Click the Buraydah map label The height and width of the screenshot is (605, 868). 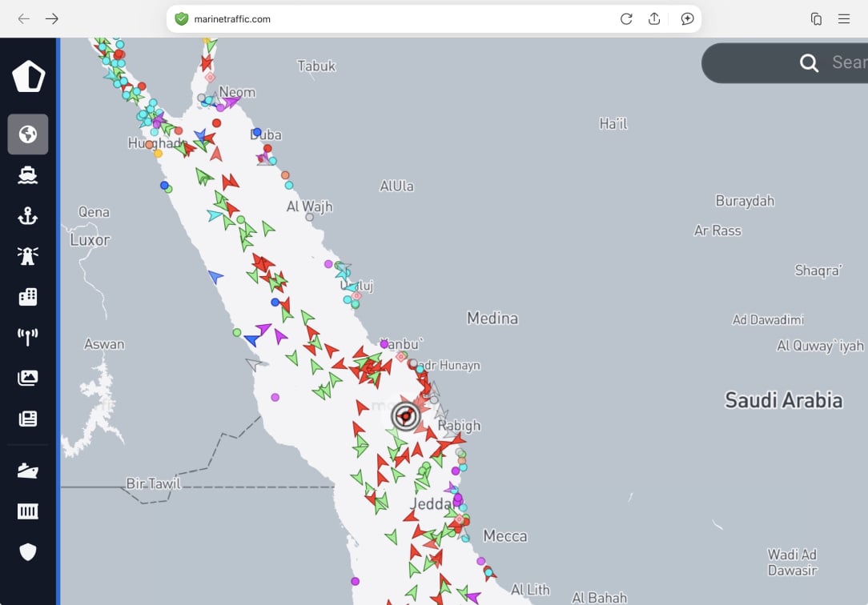[745, 201]
